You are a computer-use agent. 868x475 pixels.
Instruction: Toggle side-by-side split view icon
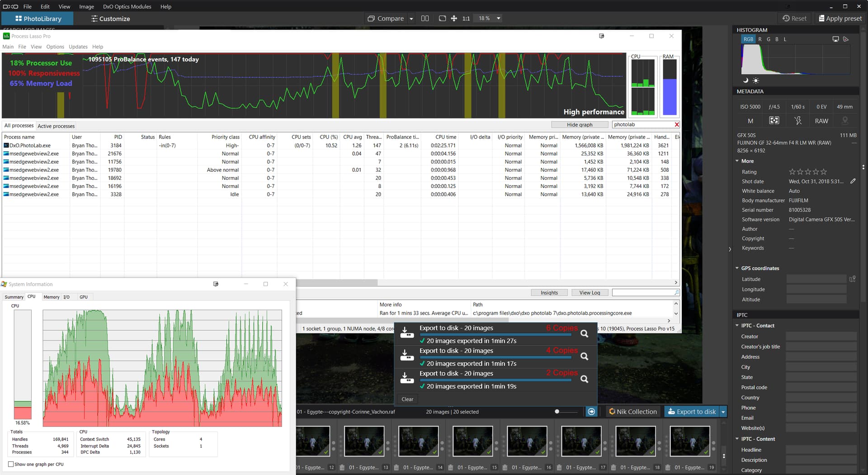(425, 19)
